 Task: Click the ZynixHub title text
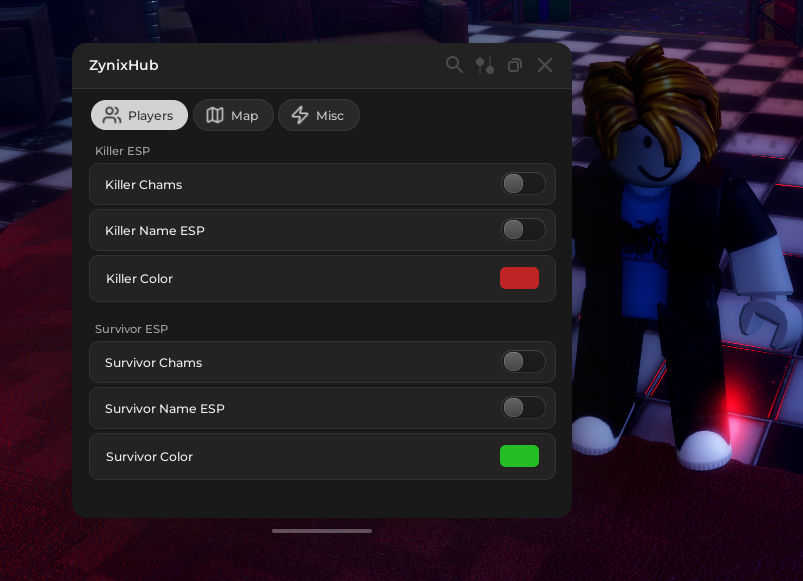(x=123, y=66)
